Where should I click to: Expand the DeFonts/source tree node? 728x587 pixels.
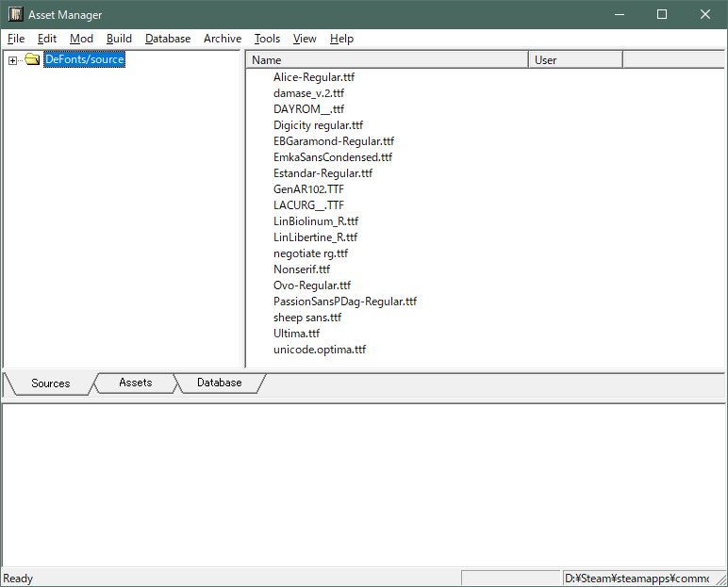[x=12, y=60]
